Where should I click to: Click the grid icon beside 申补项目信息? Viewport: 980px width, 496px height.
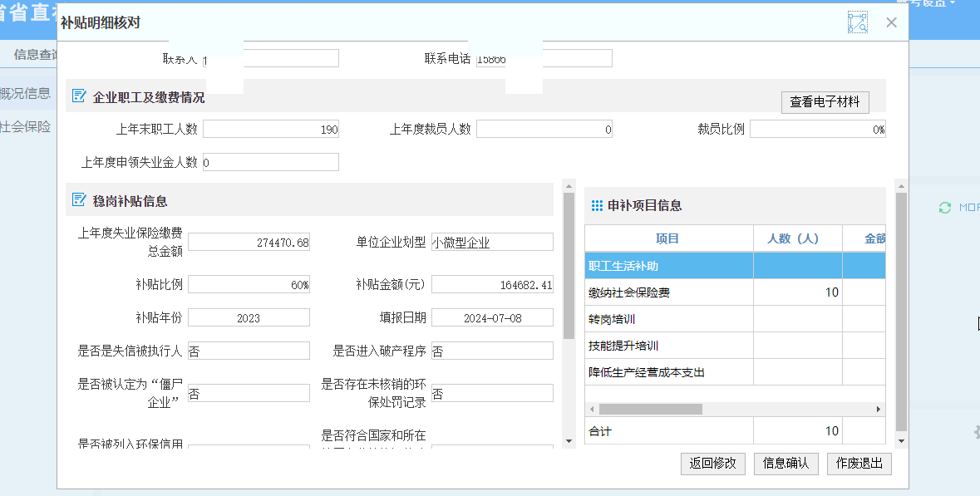pos(597,205)
